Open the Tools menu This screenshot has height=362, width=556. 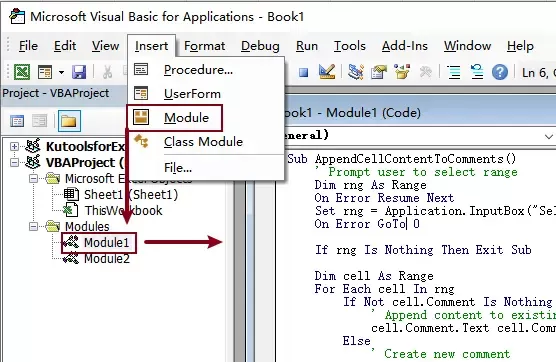[350, 46]
